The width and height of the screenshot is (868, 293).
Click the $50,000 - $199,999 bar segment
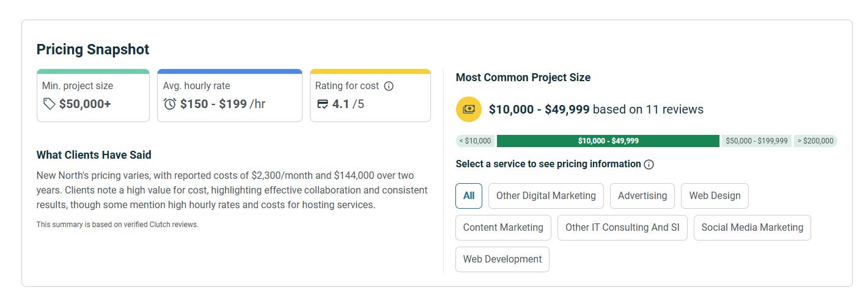point(756,141)
